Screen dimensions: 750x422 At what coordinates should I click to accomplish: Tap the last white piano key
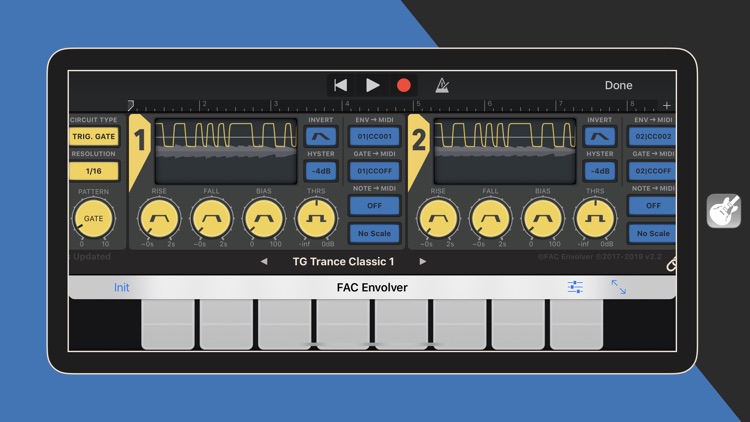[x=576, y=324]
